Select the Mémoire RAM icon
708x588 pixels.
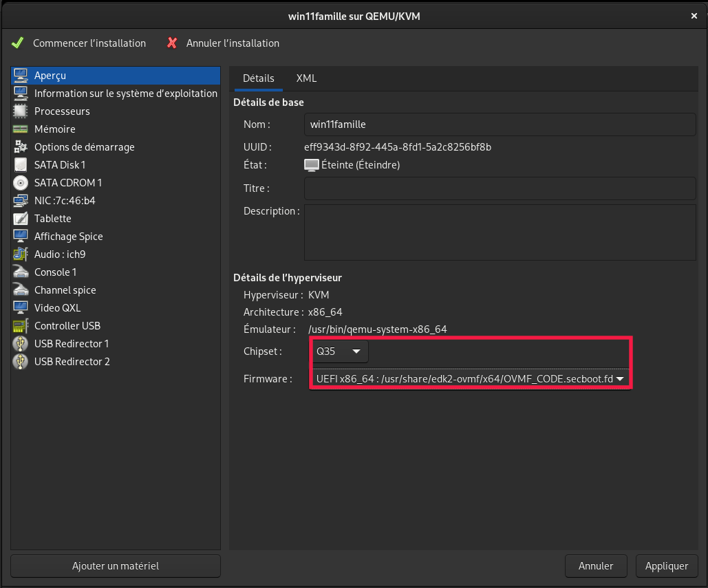(x=21, y=129)
